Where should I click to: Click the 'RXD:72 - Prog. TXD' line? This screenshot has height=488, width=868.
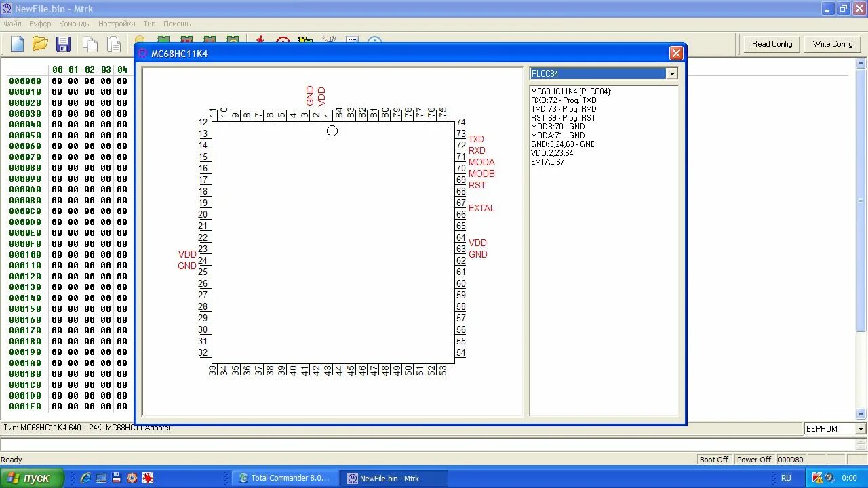point(564,100)
